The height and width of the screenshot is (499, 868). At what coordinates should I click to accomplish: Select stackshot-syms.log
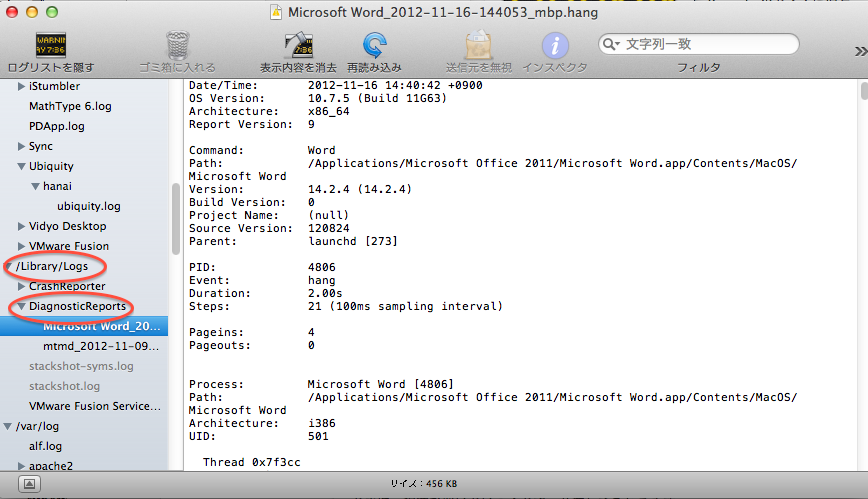point(81,366)
